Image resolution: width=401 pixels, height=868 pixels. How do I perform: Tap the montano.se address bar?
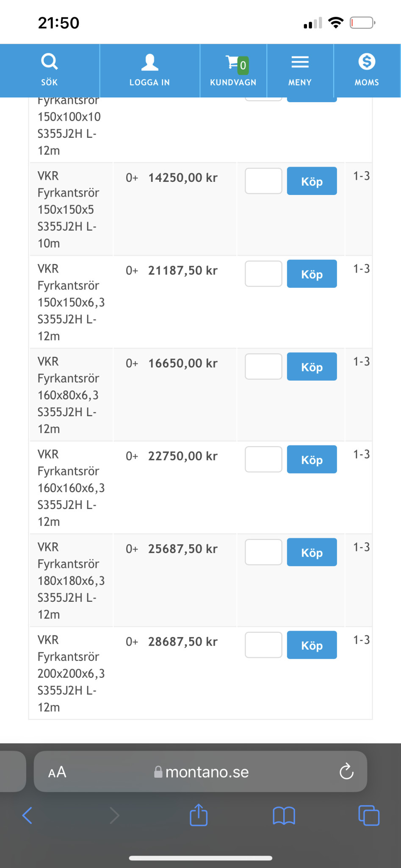[x=207, y=772]
